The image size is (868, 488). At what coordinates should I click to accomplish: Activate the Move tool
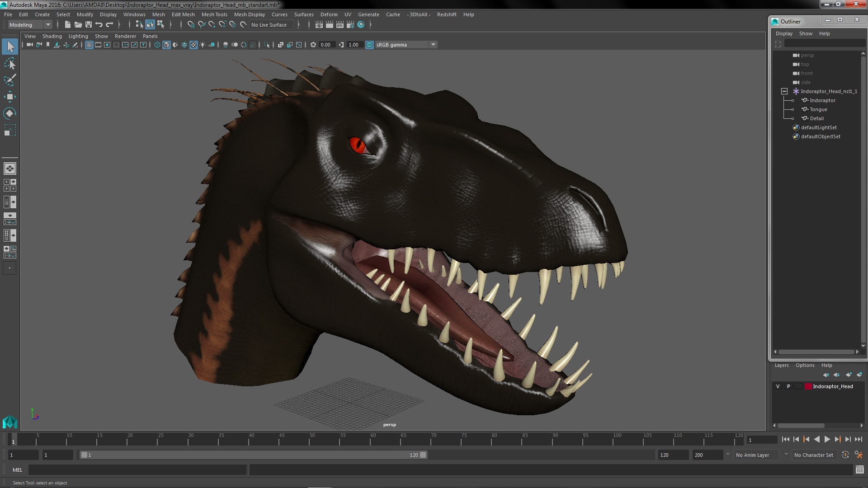point(10,97)
